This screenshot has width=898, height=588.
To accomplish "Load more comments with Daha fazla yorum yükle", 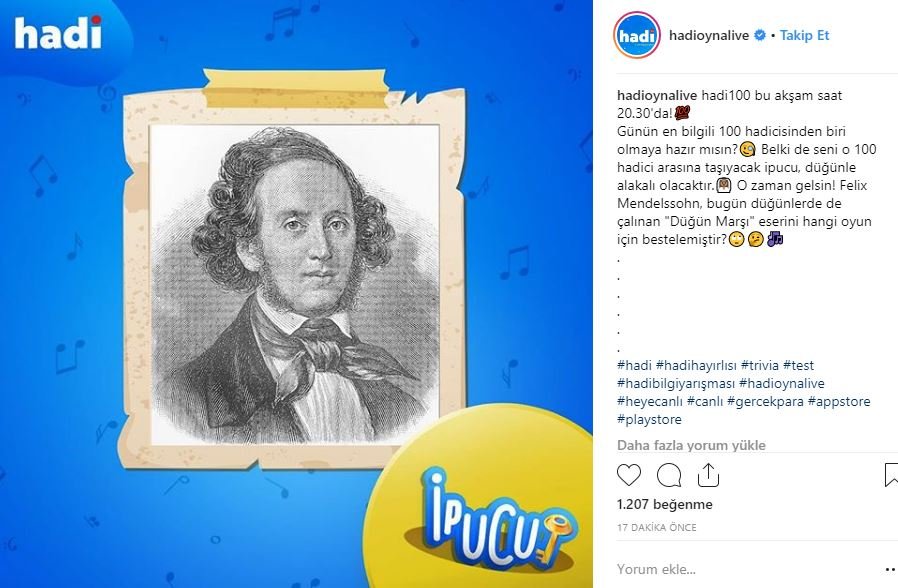I will tap(691, 445).
